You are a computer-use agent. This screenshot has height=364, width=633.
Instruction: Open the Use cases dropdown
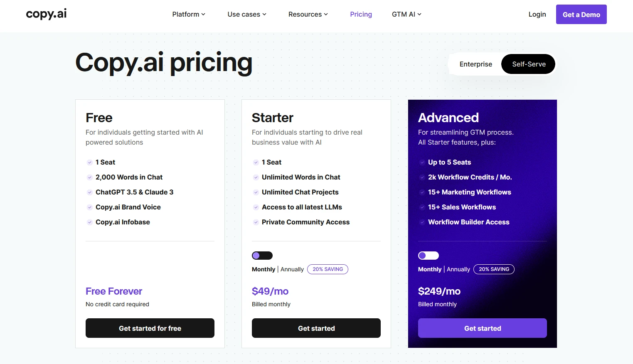tap(247, 14)
